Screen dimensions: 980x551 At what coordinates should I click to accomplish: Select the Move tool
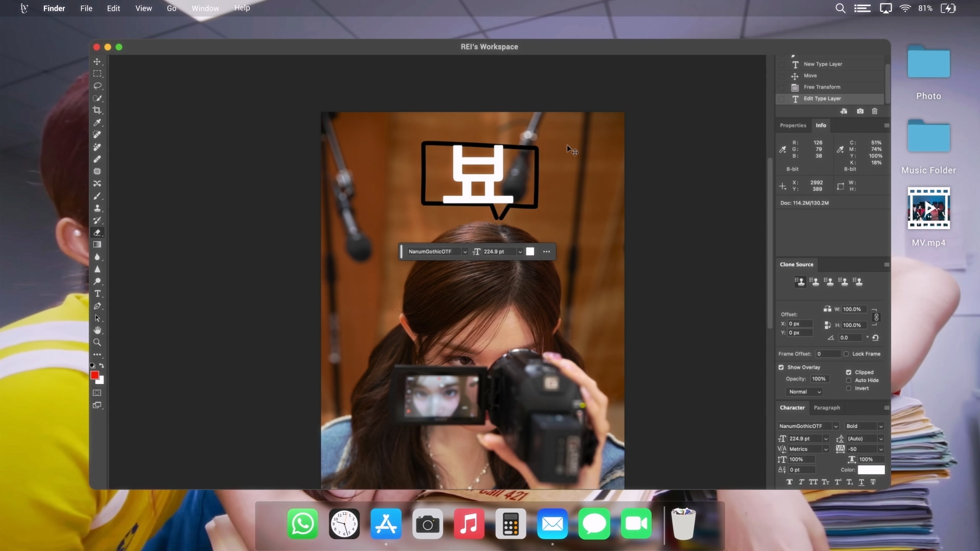point(97,62)
